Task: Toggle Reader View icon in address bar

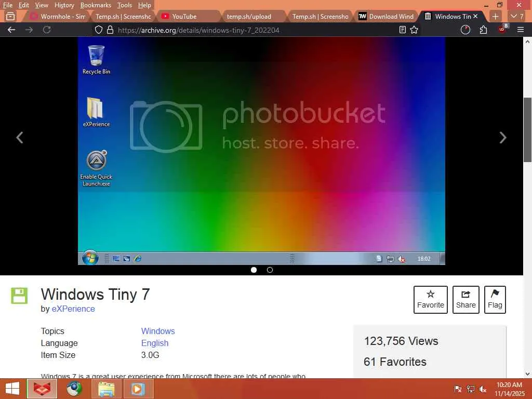Action: 403,30
